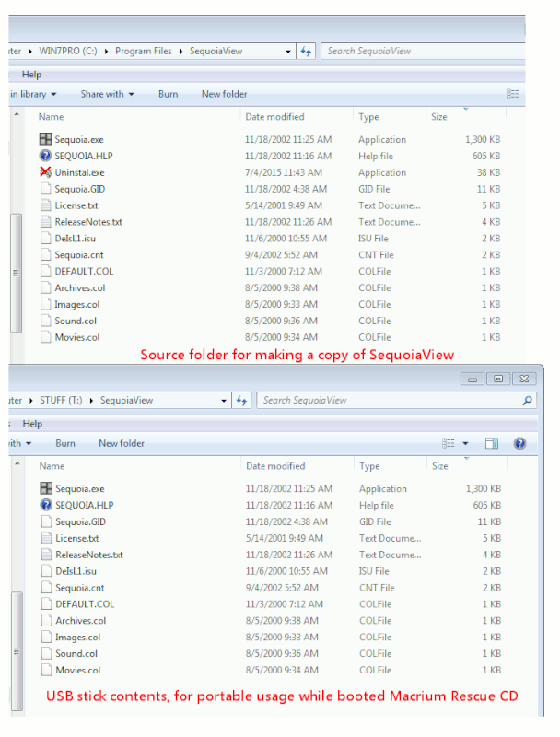Select Archives.col name in STUFF (T:) window
Image resolution: width=560 pixels, height=737 pixels.
[81, 620]
